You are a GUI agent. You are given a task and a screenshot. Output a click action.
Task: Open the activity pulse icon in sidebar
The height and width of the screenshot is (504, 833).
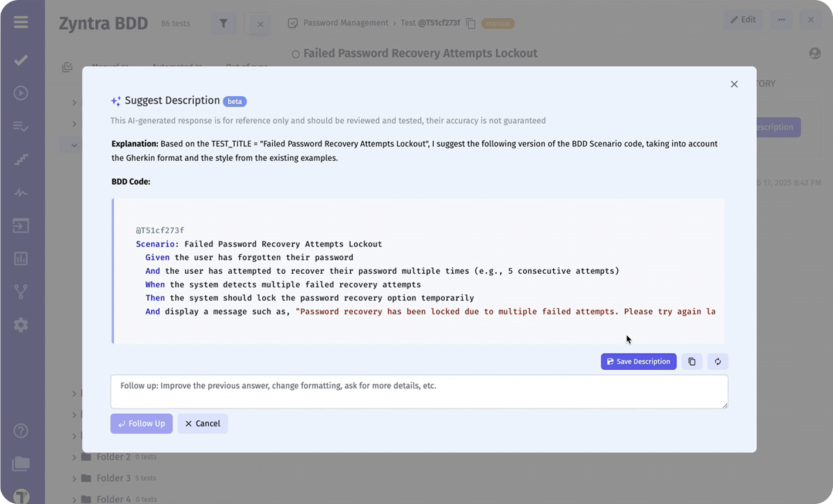pyautogui.click(x=21, y=192)
